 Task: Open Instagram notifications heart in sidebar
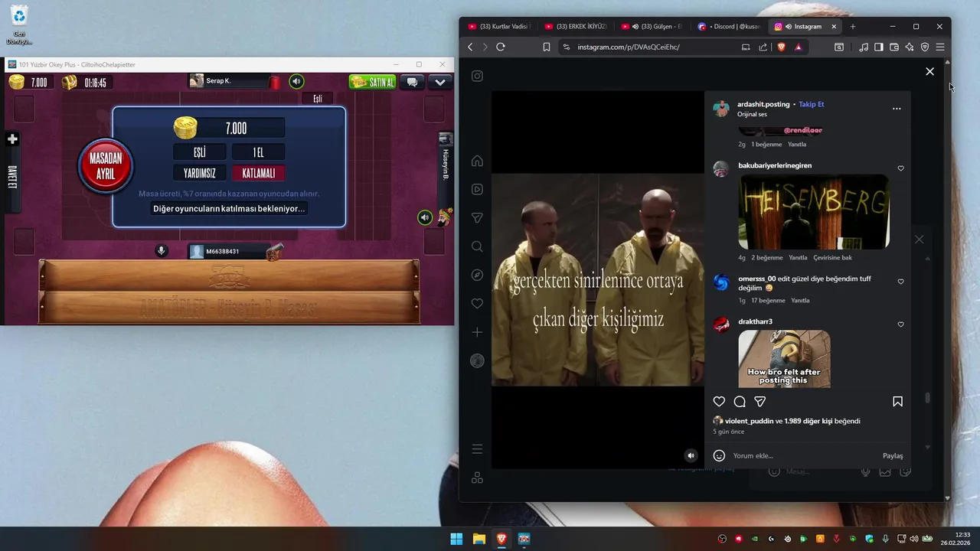click(477, 304)
